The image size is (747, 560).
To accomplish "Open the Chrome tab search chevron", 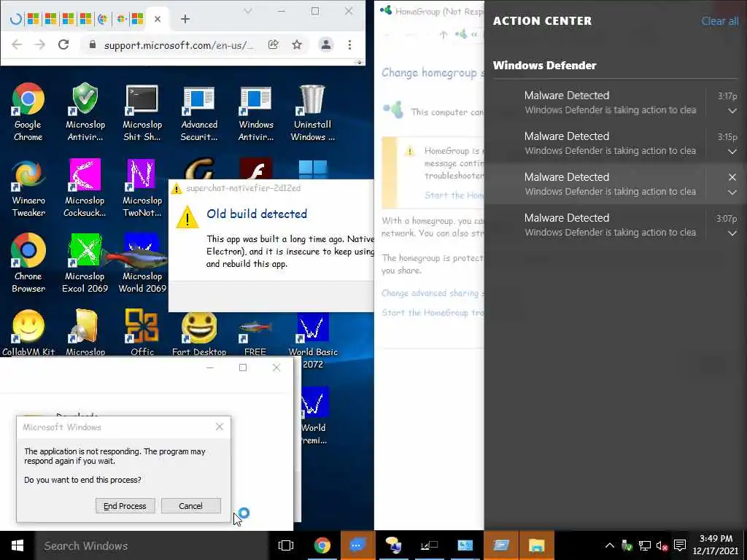I will click(x=248, y=11).
